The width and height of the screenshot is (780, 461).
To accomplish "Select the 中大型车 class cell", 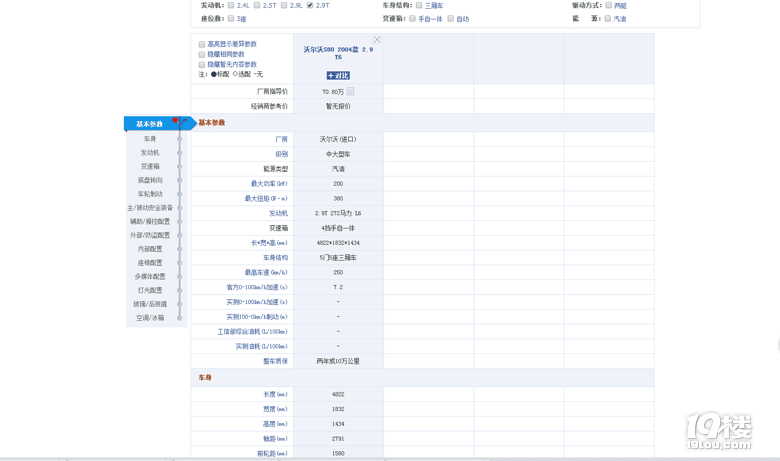I will pos(338,154).
